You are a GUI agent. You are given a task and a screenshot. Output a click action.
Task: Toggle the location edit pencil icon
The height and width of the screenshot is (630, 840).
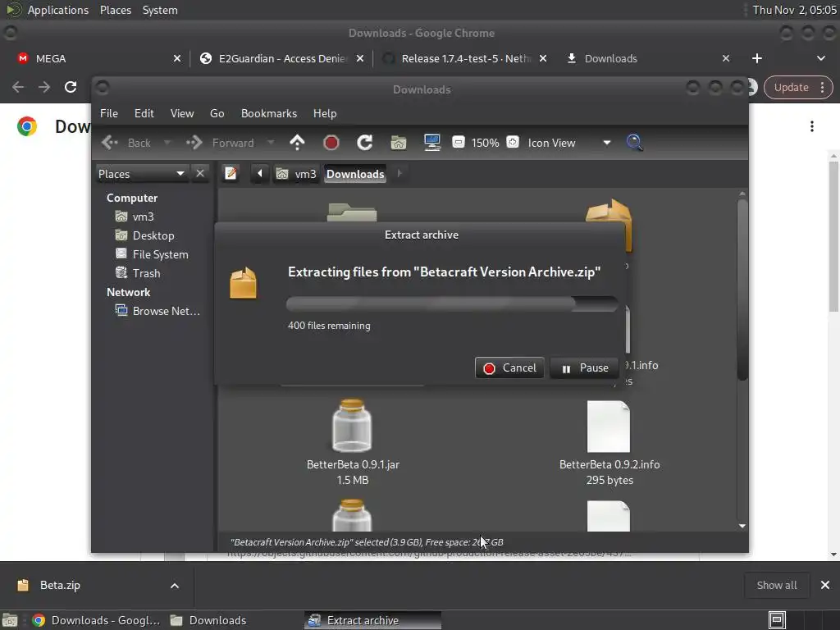[x=231, y=174]
